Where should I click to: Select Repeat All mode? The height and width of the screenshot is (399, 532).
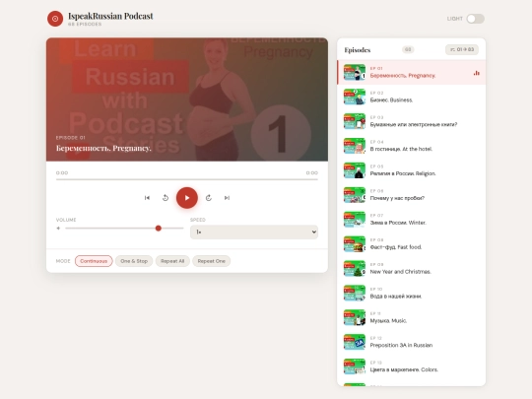coord(172,261)
